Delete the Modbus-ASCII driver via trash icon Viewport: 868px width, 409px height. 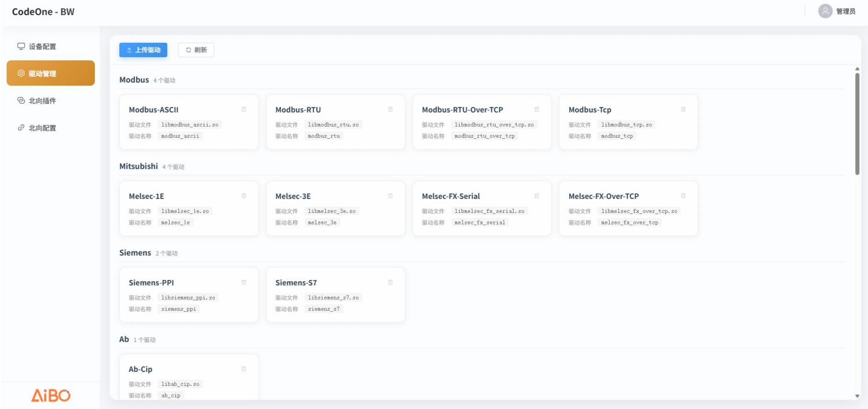coord(244,109)
